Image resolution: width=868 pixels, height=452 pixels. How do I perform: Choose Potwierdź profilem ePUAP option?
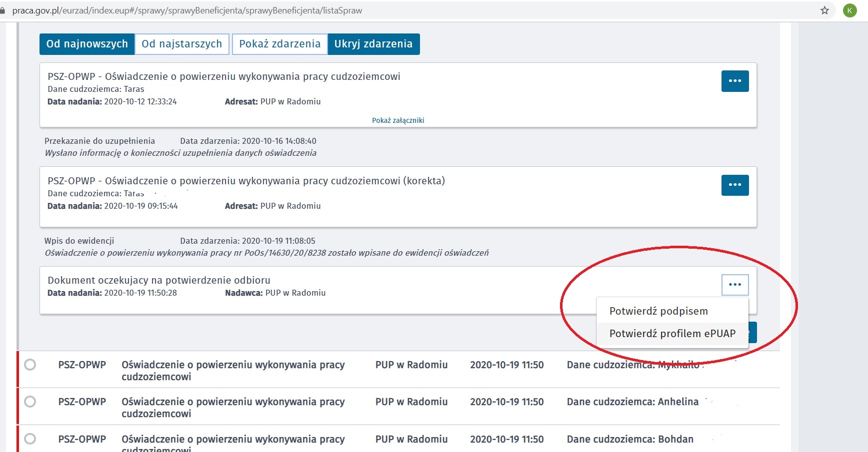coord(672,334)
